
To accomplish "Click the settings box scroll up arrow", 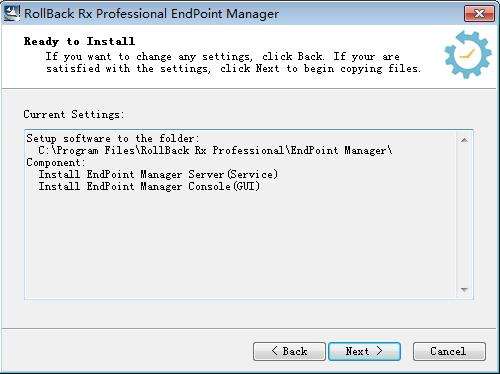I will [x=464, y=140].
